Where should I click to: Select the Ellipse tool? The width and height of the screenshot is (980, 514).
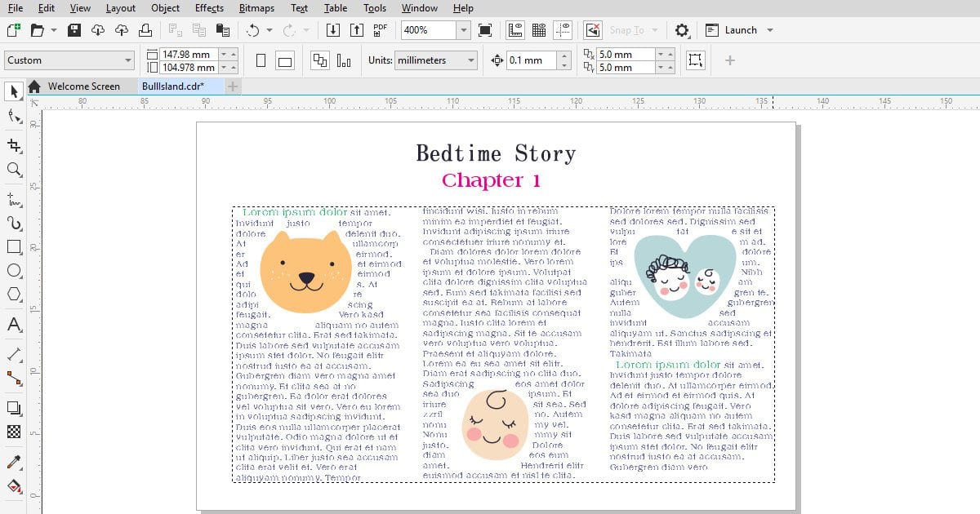pos(14,270)
